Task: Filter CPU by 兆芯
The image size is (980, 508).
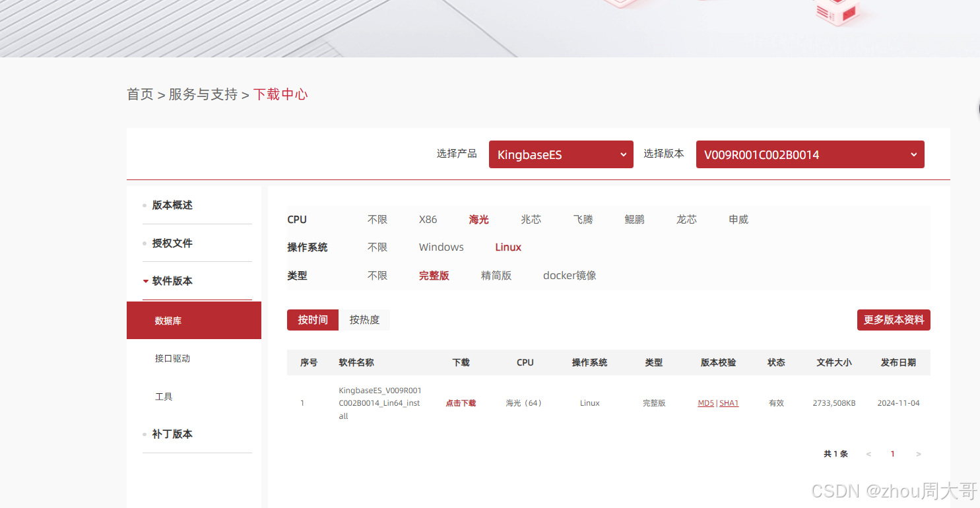Action: 531,220
